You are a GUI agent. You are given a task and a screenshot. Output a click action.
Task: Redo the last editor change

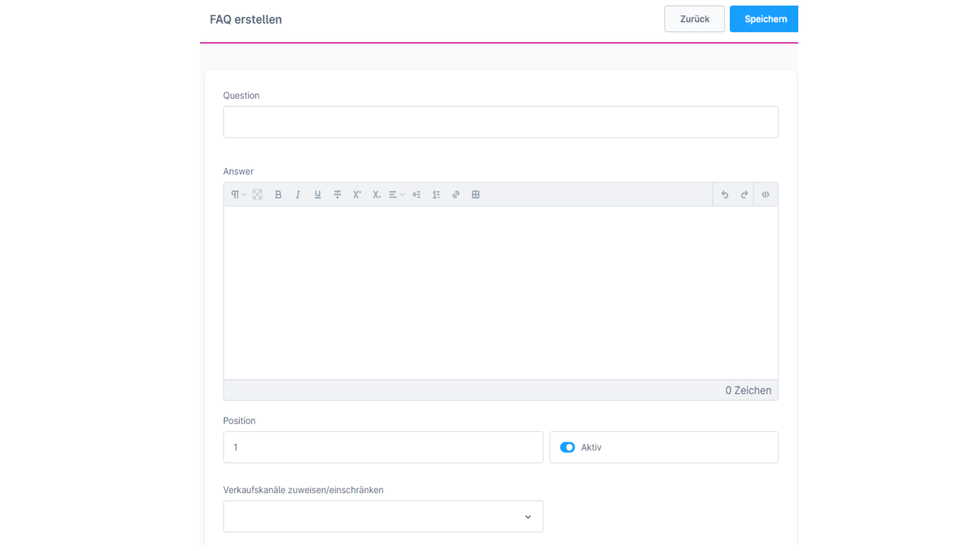[x=744, y=194]
